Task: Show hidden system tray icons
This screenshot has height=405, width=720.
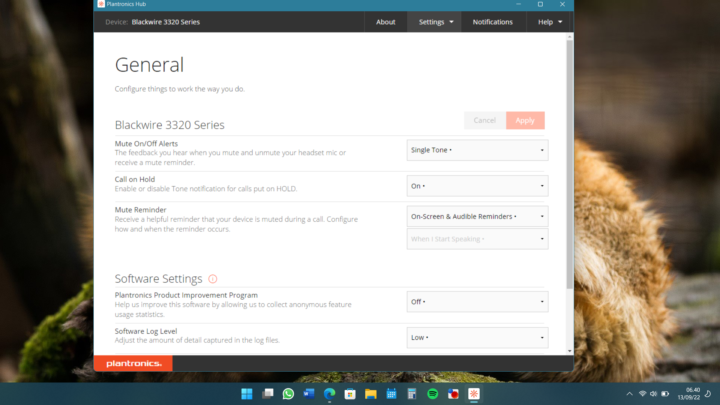Action: point(629,394)
